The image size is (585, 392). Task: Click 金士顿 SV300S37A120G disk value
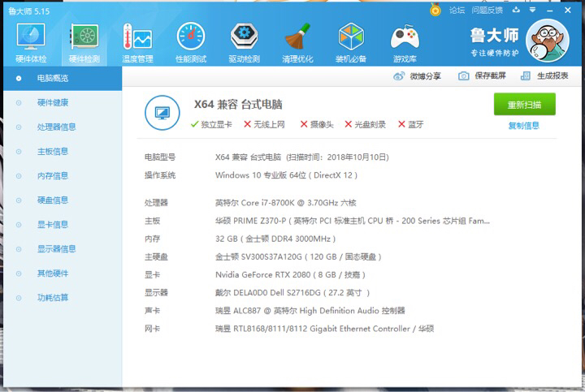298,256
